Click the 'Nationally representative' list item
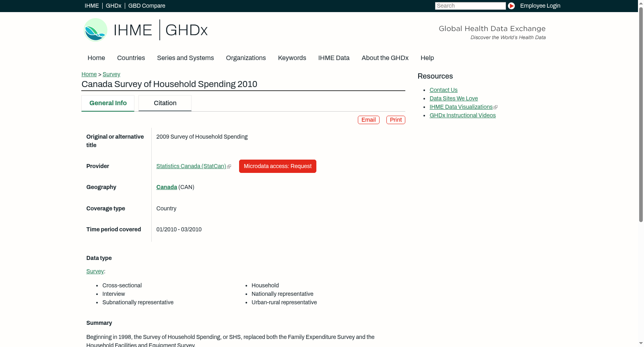The image size is (644, 347). tap(282, 294)
